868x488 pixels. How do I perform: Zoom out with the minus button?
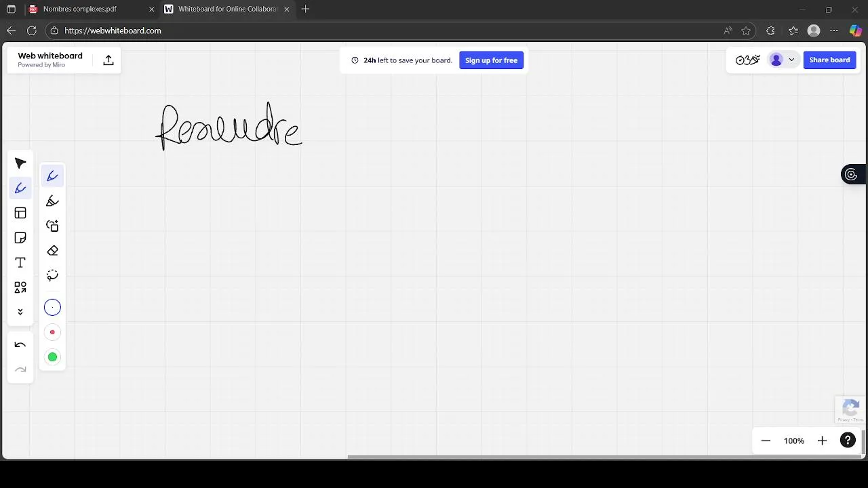coord(766,441)
